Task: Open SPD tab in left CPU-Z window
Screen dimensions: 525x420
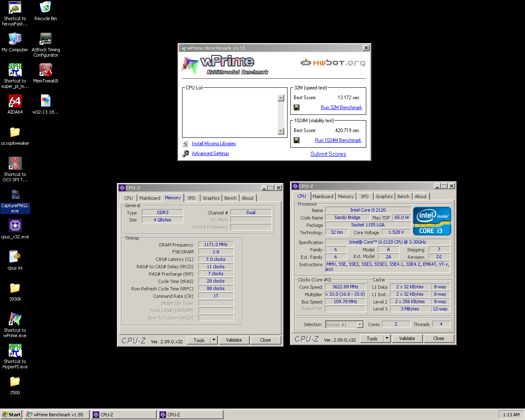Action: (x=192, y=198)
